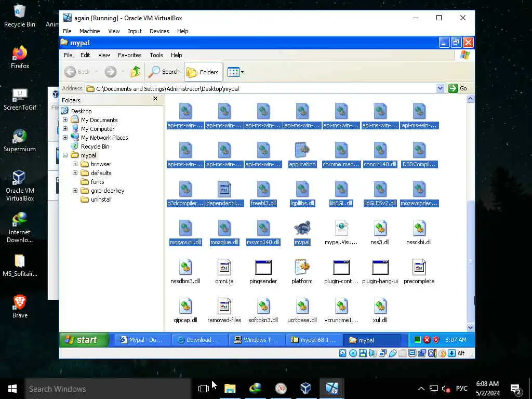Viewport: 532px width, 399px height.
Task: Select the pingsender executable
Action: (263, 272)
